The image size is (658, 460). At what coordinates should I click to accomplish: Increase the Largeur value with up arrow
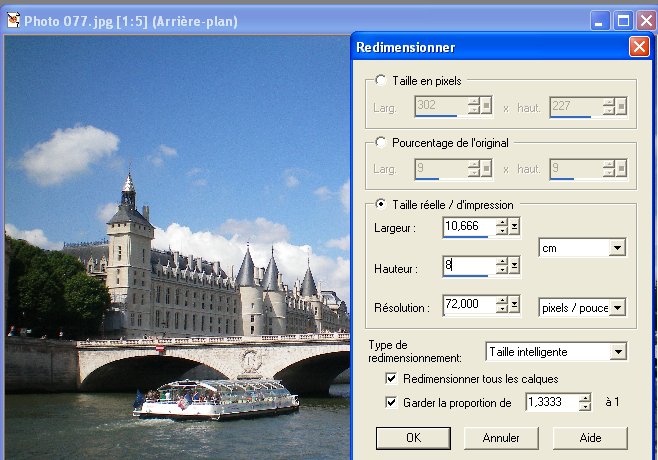coord(502,222)
